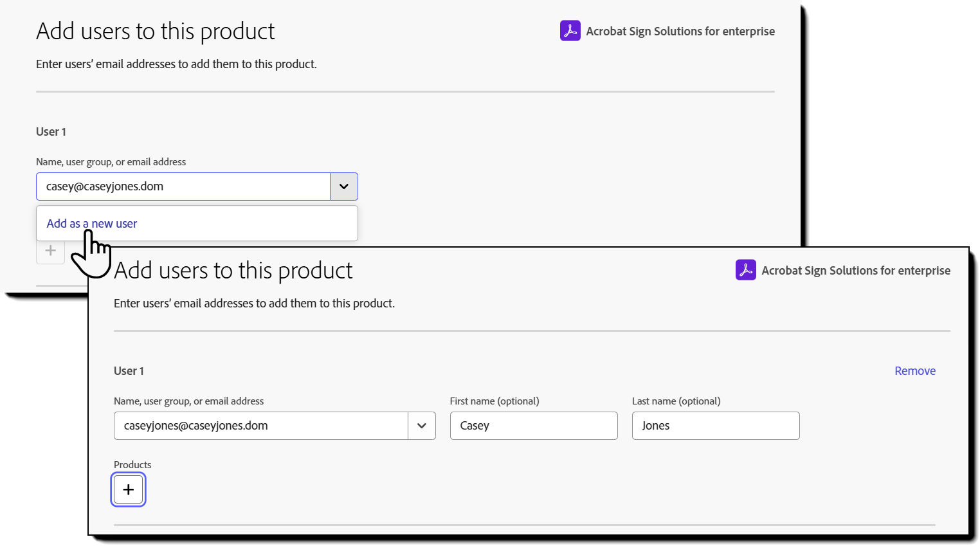The width and height of the screenshot is (980, 546).
Task: Remove User 1 from the product
Action: pos(914,370)
